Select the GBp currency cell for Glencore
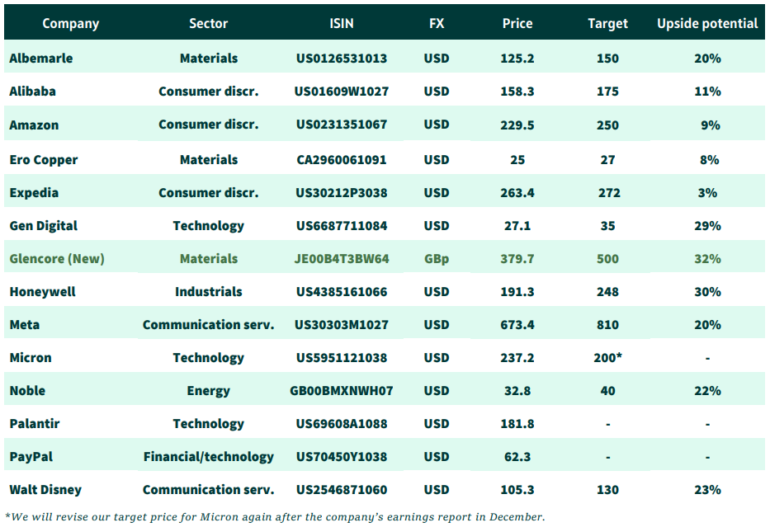Image resolution: width=770 pixels, height=532 pixels. pos(437,259)
